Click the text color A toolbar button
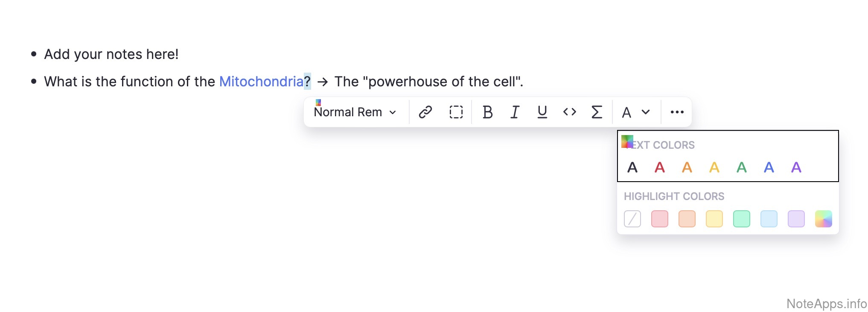Screen dimensions: 868x312 point(626,112)
